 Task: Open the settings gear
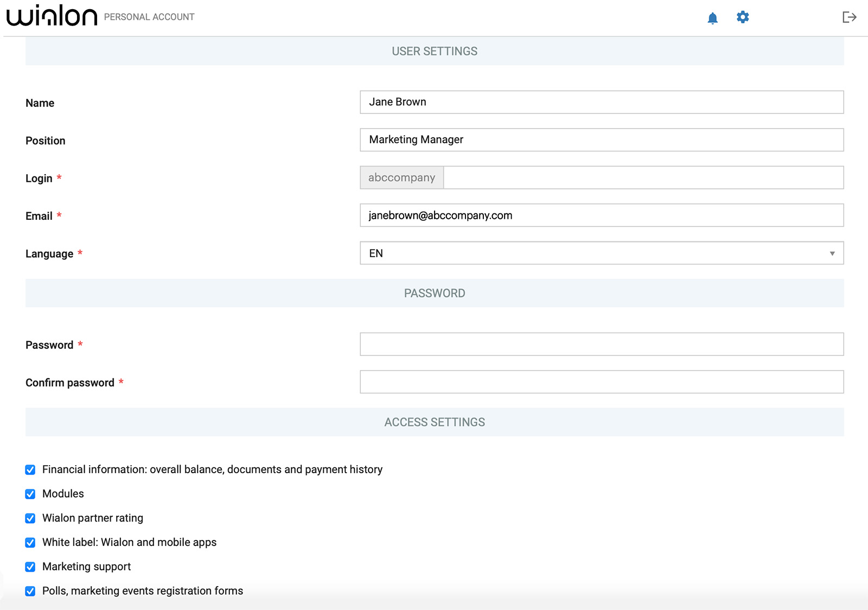tap(743, 17)
